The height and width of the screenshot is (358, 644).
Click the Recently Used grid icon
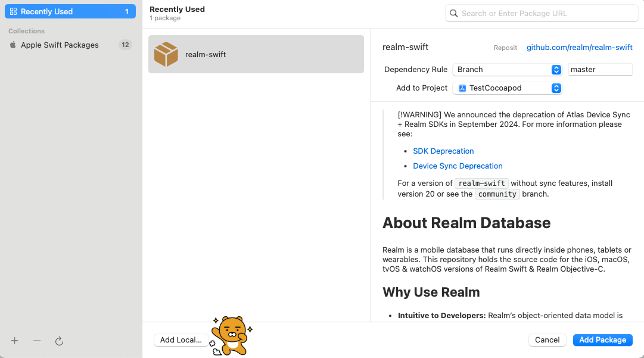click(13, 11)
